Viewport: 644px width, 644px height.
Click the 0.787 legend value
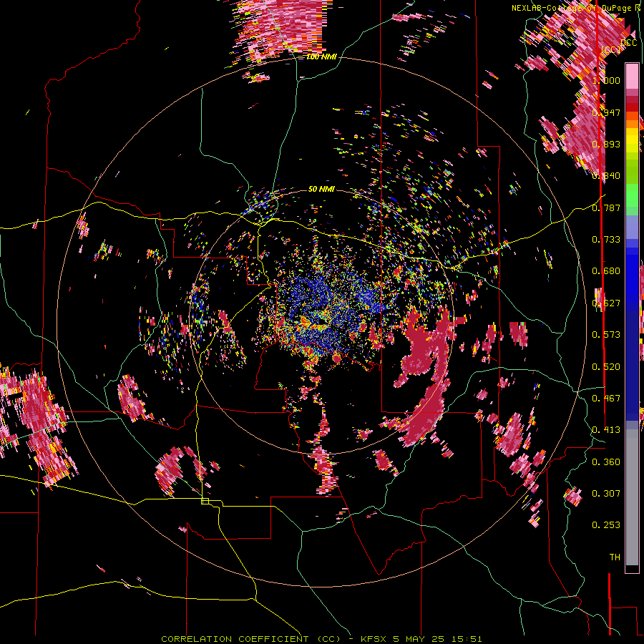(606, 208)
